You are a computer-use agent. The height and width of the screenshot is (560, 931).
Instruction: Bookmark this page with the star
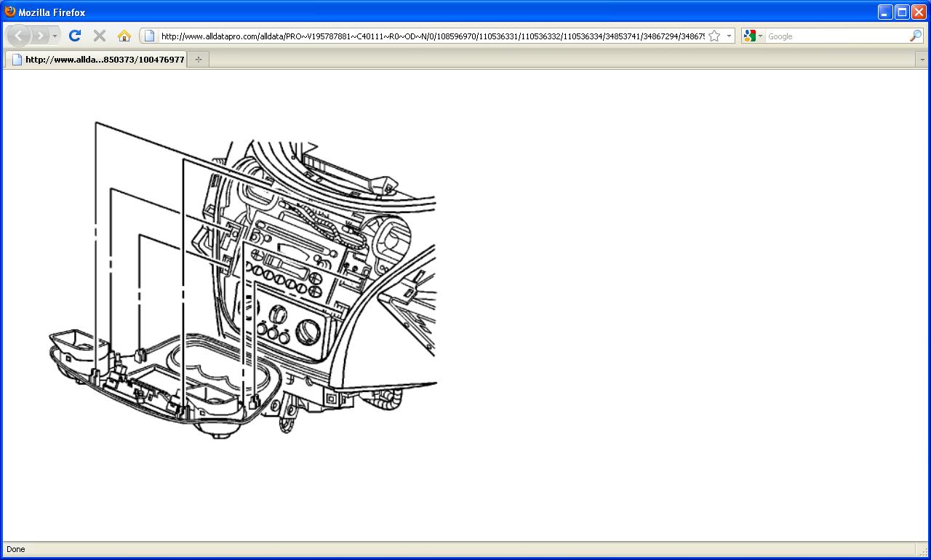pyautogui.click(x=714, y=36)
